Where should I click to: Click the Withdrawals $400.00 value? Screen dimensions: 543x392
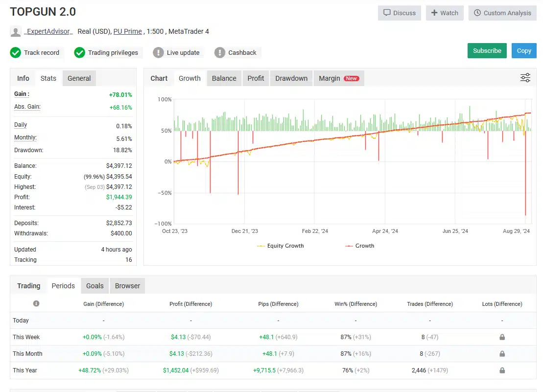pos(121,233)
